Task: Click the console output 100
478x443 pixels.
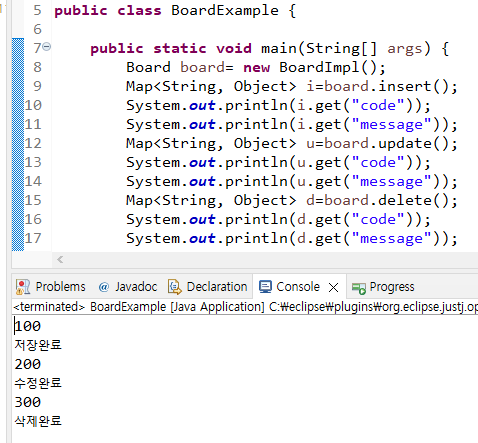Action: (x=28, y=326)
